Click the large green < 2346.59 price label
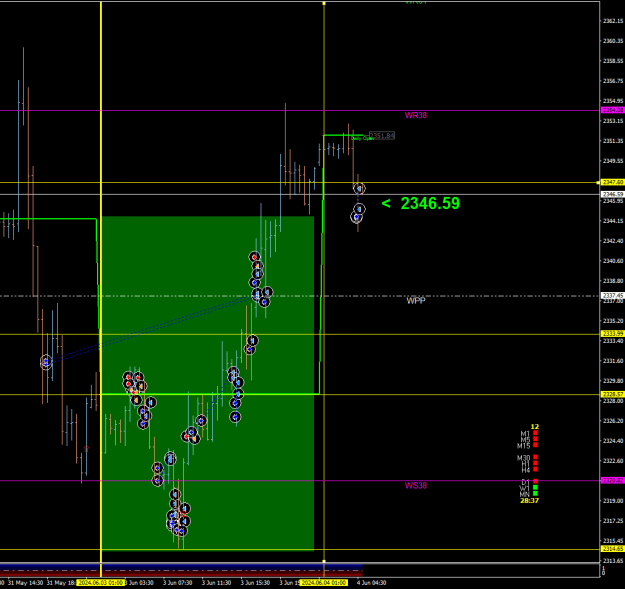This screenshot has height=589, width=625. click(421, 203)
